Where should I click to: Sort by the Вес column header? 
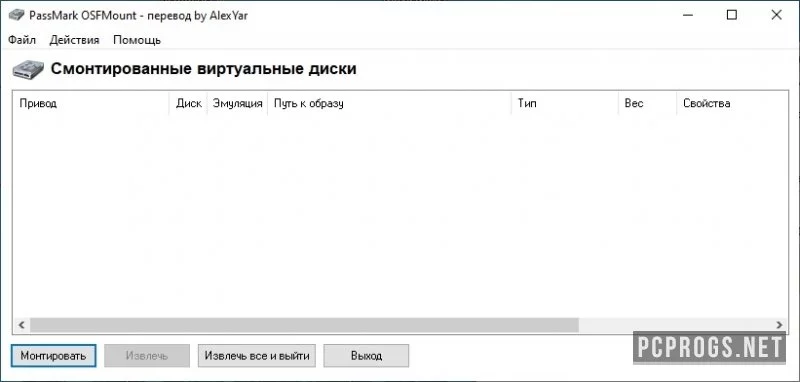point(647,104)
